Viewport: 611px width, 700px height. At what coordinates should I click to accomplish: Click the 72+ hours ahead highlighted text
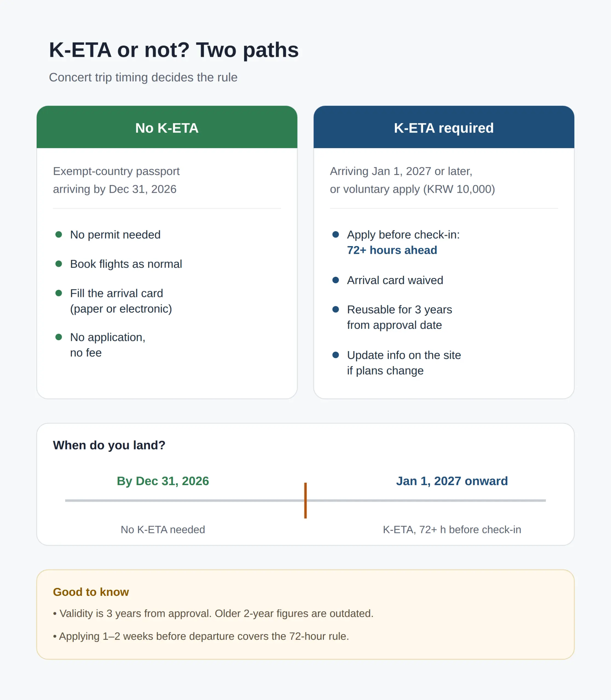click(x=392, y=250)
